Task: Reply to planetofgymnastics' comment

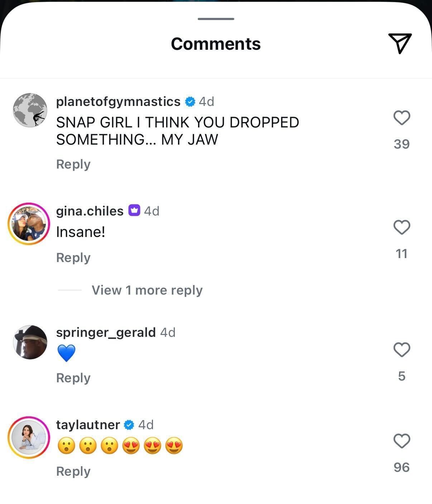Action: tap(73, 164)
